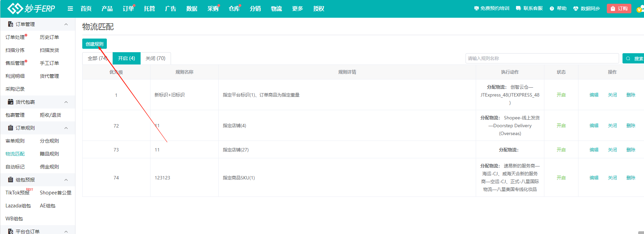Edit the rule with priority 72
The width and height of the screenshot is (644, 234).
pyautogui.click(x=594, y=126)
